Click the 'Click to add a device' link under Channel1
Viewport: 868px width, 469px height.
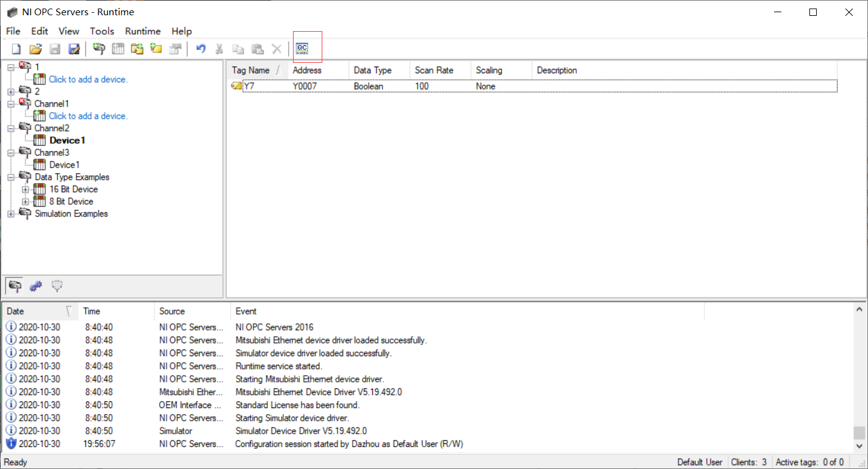point(88,116)
